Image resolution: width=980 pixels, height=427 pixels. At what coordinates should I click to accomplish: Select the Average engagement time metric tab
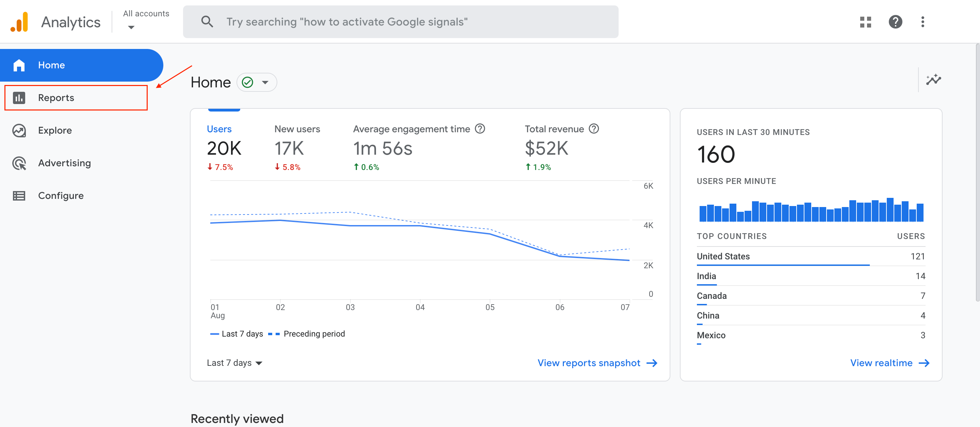coord(419,148)
